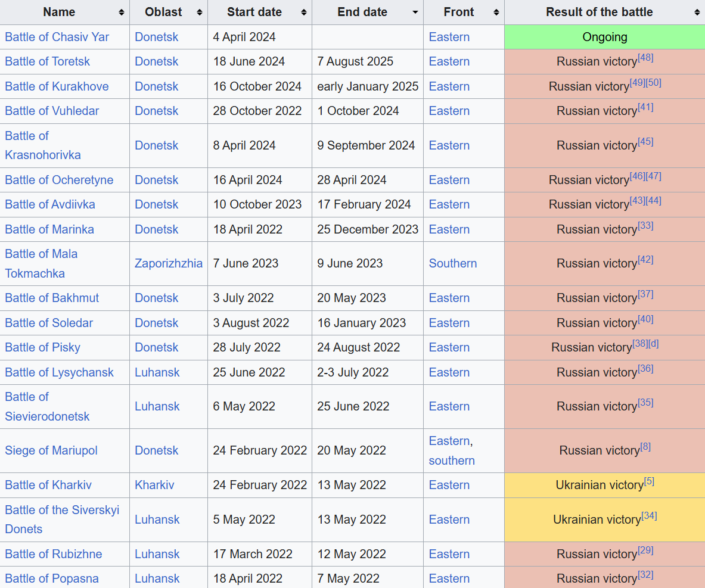Sort table by Name column arrows
The height and width of the screenshot is (588, 705).
[x=122, y=13]
